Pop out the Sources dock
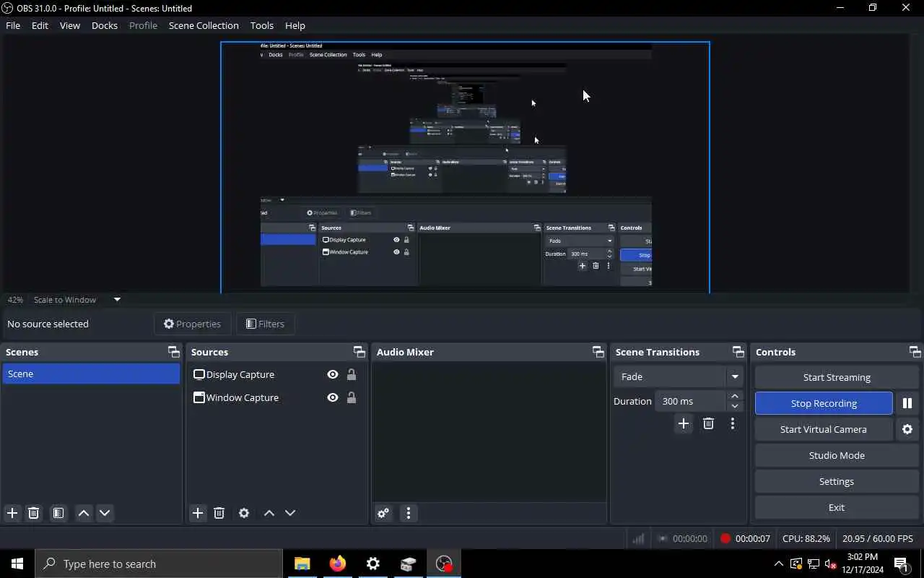The height and width of the screenshot is (578, 924). [x=359, y=352]
